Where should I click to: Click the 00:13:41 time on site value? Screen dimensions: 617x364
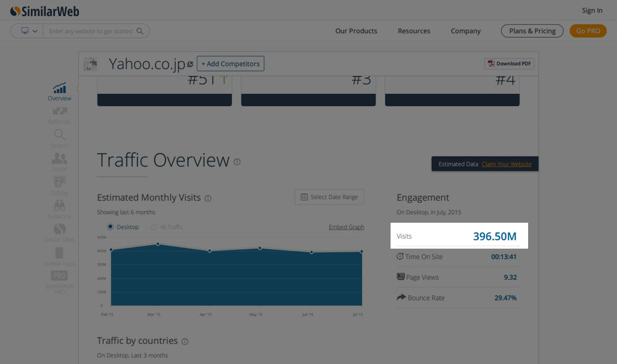point(503,257)
